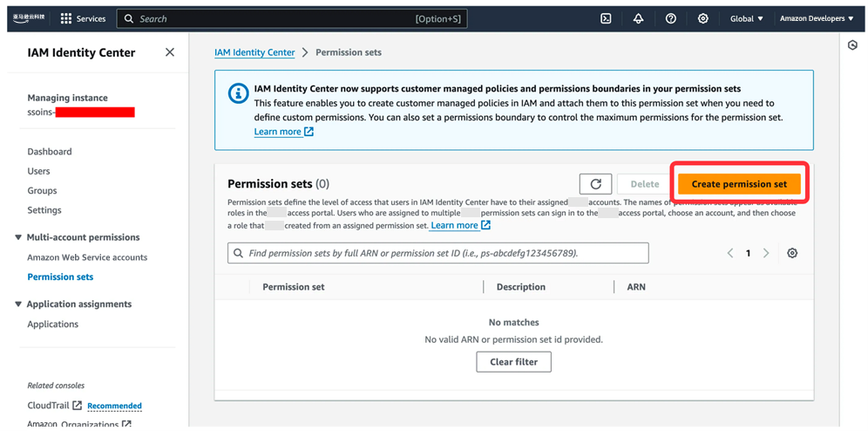This screenshot has width=868, height=431.
Task: Open the notifications bell
Action: tap(638, 19)
